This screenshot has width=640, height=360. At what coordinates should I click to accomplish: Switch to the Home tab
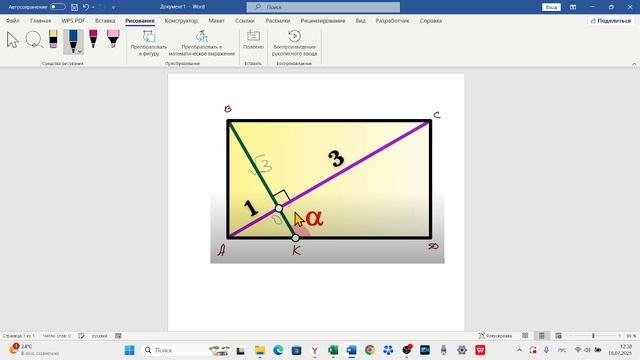pos(40,20)
